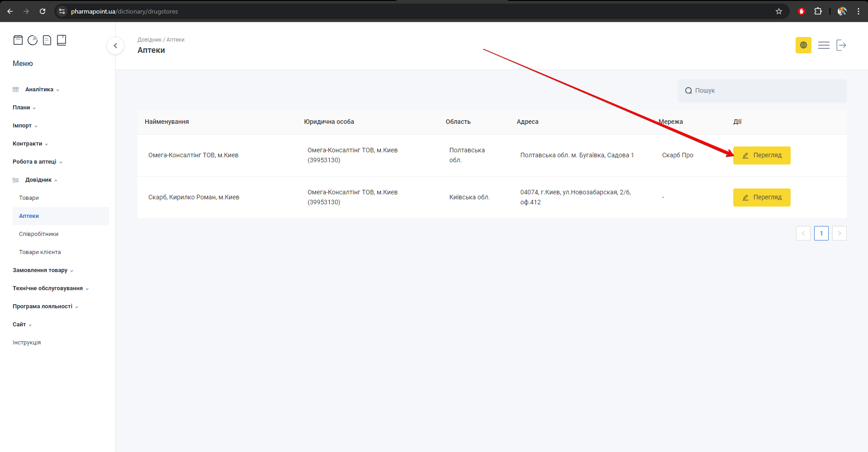The width and height of the screenshot is (868, 452).
Task: Click the yellow globe language button
Action: (x=803, y=45)
